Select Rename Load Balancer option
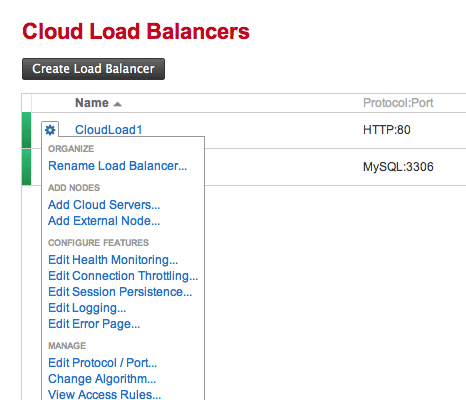 [x=118, y=166]
